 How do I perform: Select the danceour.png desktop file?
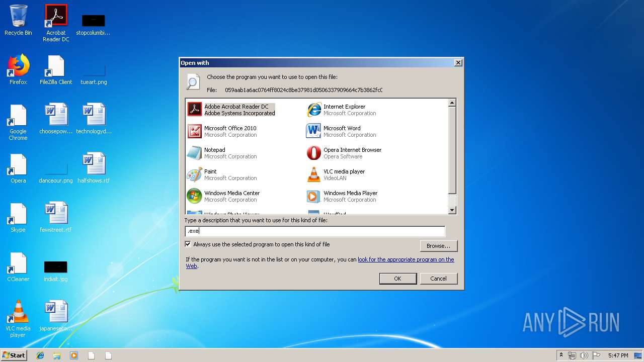56,173
